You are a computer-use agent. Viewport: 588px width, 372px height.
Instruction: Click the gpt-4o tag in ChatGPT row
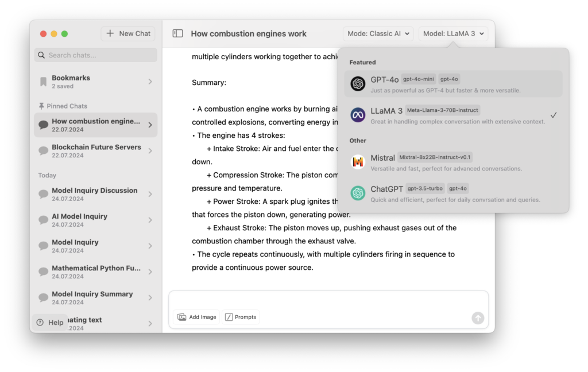point(458,188)
